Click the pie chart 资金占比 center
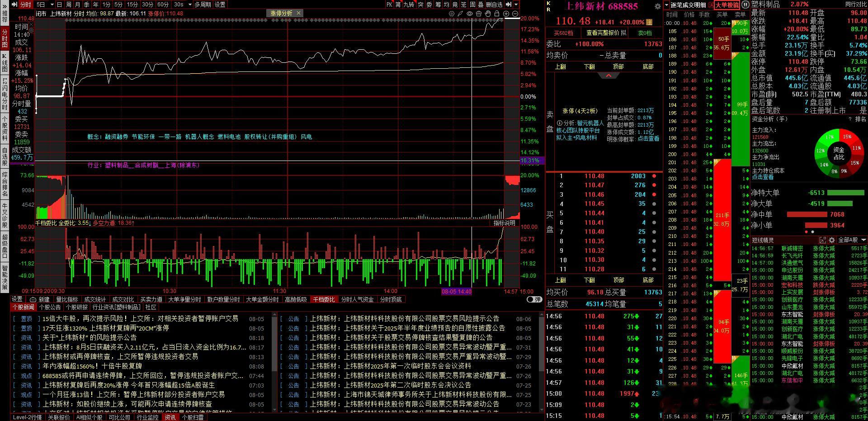 [x=839, y=153]
